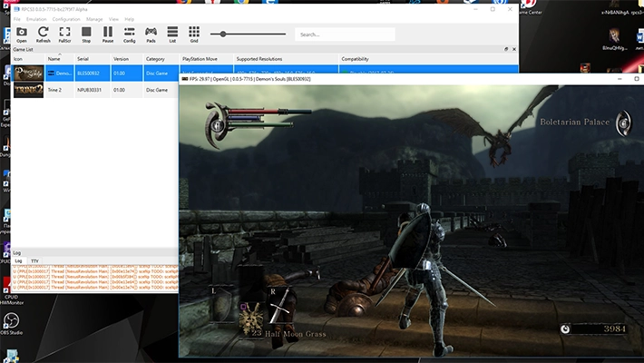Select the Trine 2 game thumbnail

(29, 90)
